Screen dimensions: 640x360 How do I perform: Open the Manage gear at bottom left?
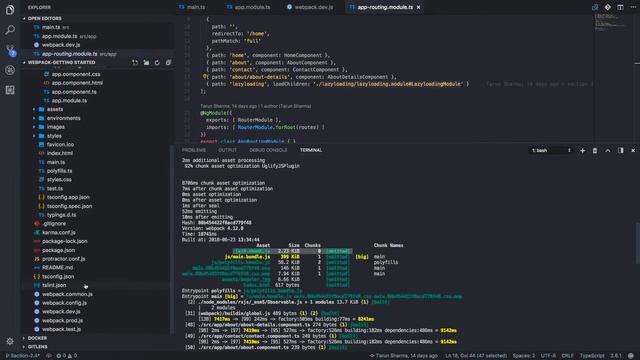click(x=10, y=341)
